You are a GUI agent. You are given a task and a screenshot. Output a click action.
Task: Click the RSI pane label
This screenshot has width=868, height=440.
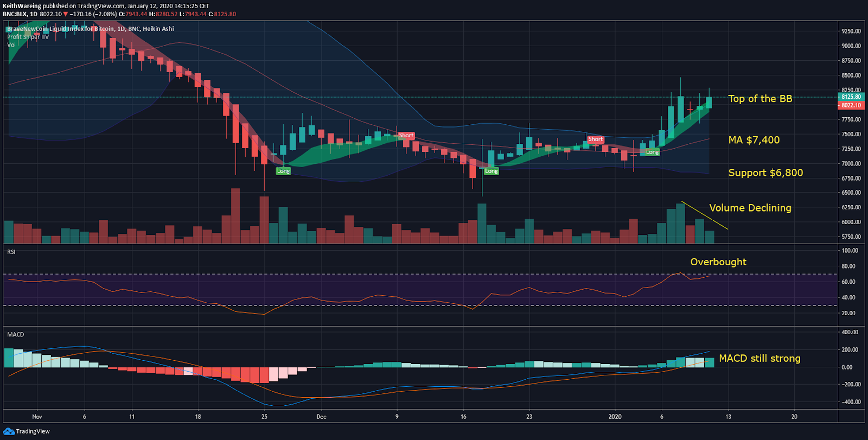point(11,252)
